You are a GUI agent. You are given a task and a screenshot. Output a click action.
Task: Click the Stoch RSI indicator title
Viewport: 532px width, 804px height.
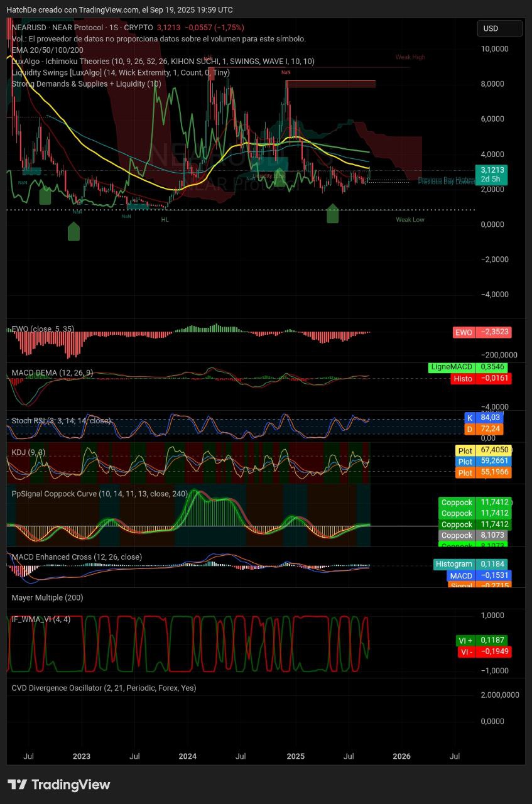click(62, 421)
